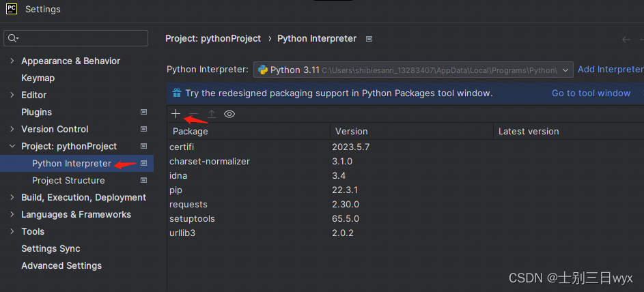
Task: Click the PyCharm logo in title bar
Action: click(x=12, y=9)
